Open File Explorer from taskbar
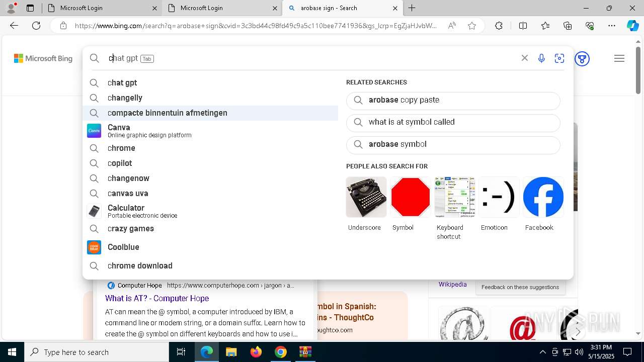The width and height of the screenshot is (644, 362). [231, 352]
